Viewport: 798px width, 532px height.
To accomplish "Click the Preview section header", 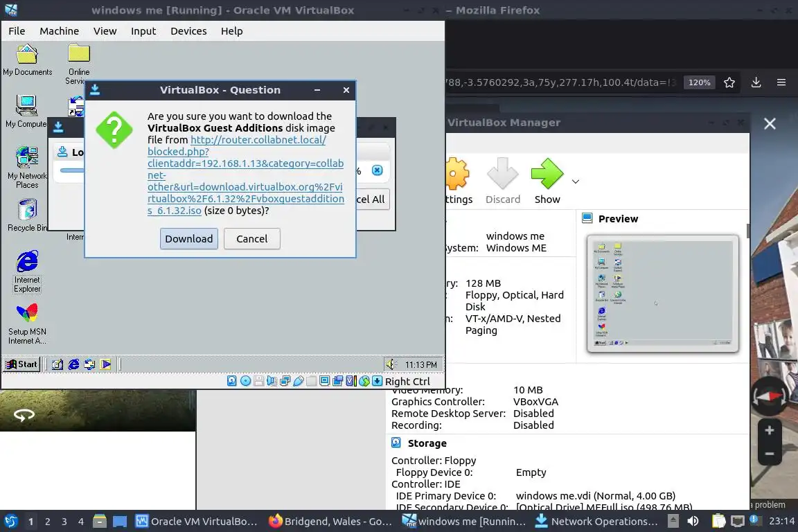I will (x=618, y=219).
